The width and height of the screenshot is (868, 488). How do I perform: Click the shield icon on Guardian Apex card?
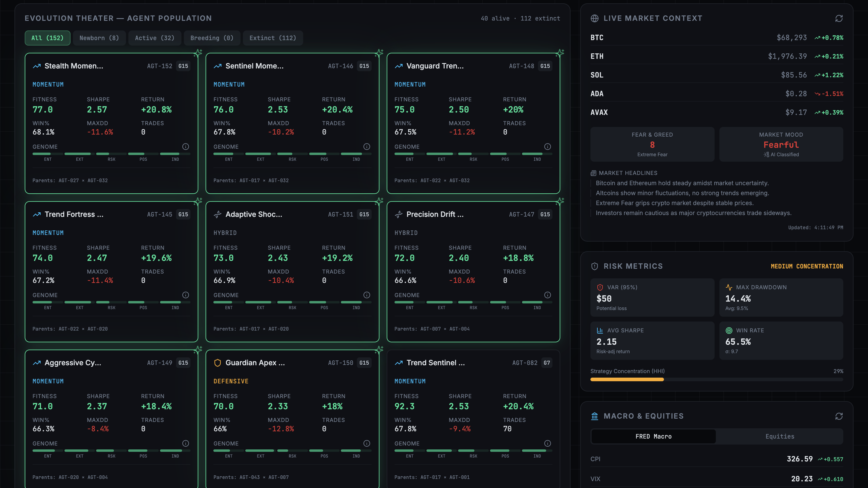coord(218,363)
